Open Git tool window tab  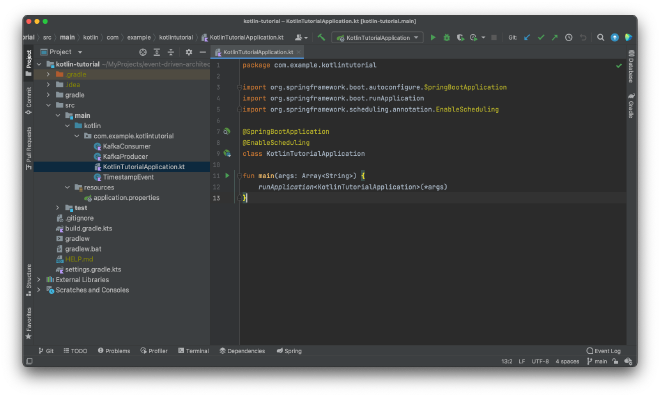click(46, 351)
